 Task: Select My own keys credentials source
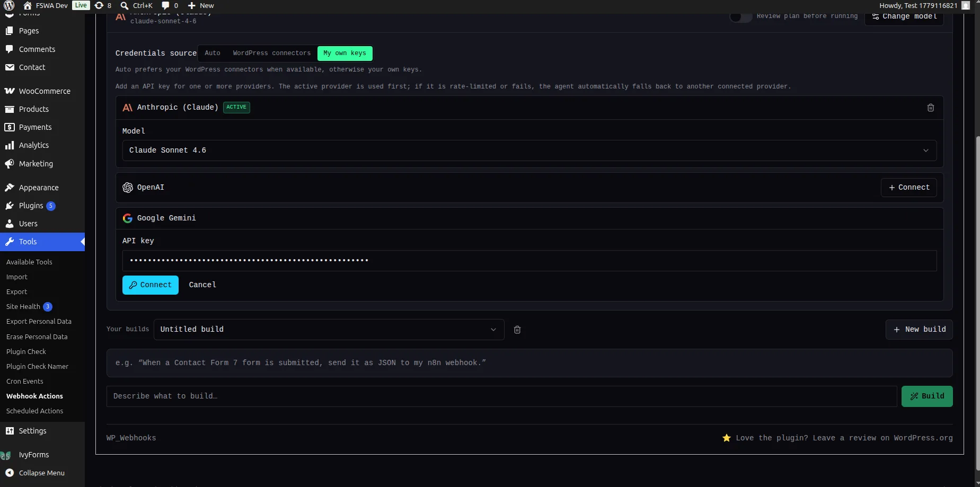pyautogui.click(x=345, y=53)
